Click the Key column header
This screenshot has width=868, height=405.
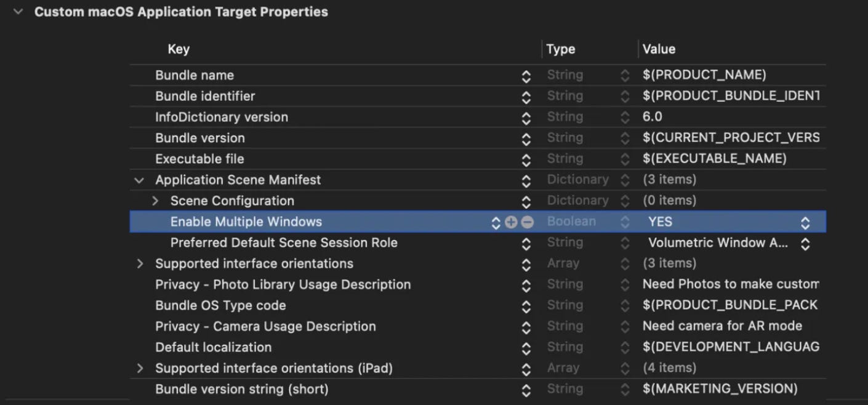click(179, 49)
